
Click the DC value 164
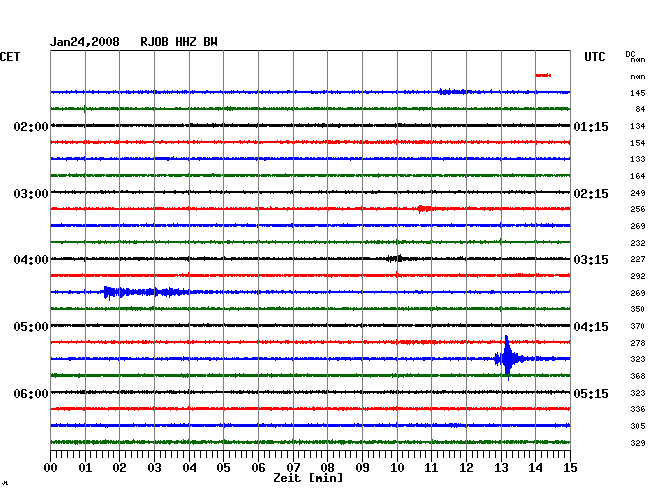638,176
